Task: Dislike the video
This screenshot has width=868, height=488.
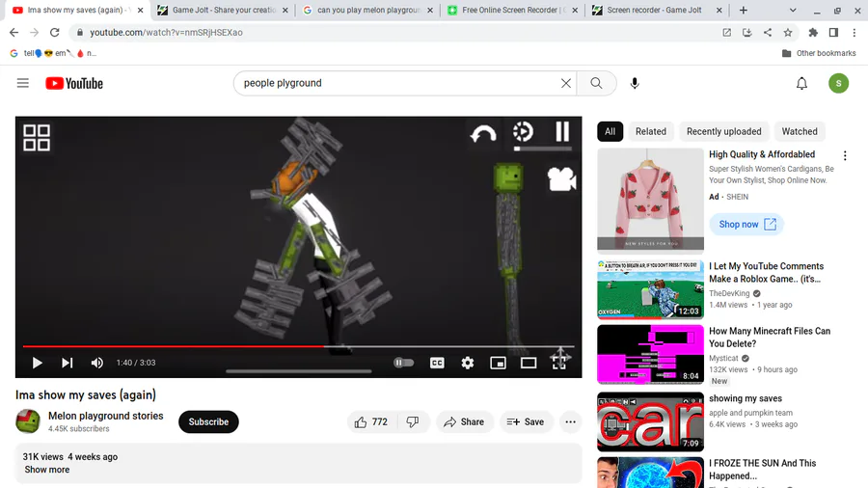Action: point(413,421)
